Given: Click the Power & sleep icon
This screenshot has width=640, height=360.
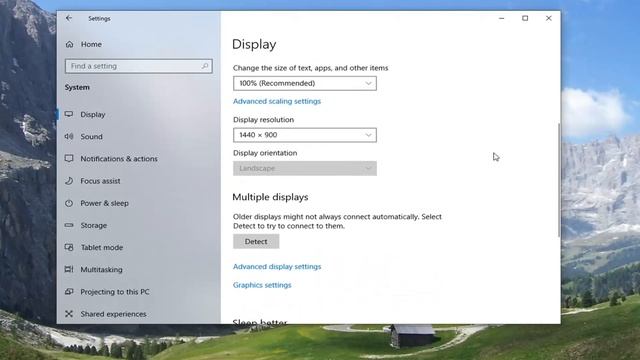Looking at the screenshot, I should pyautogui.click(x=69, y=203).
